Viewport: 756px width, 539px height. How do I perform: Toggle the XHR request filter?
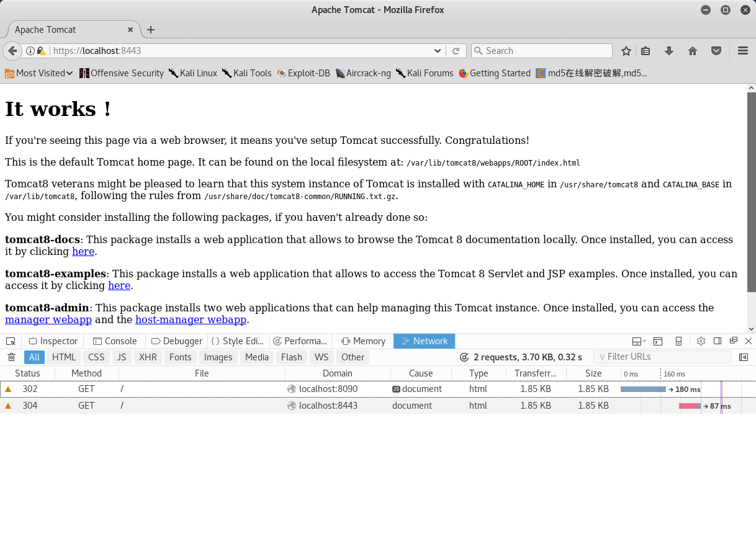click(148, 357)
